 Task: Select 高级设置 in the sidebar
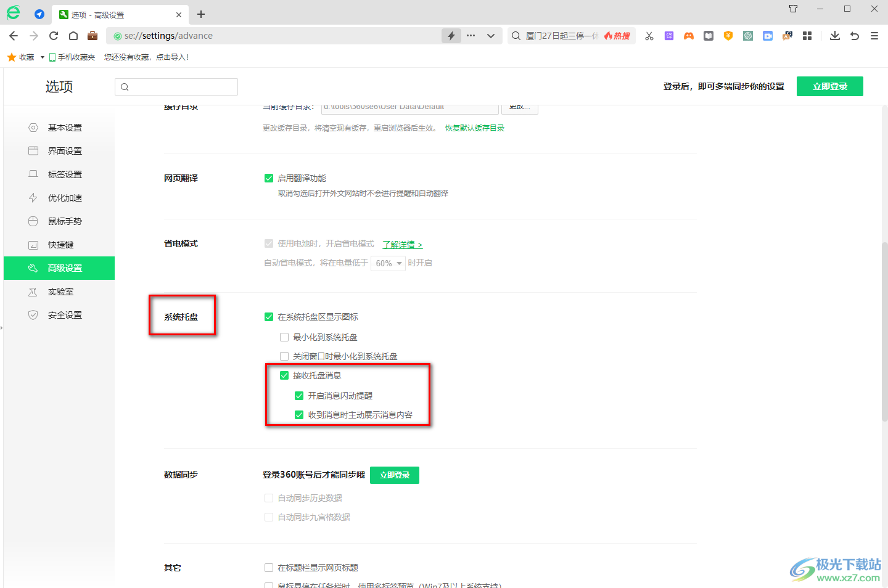tap(59, 268)
